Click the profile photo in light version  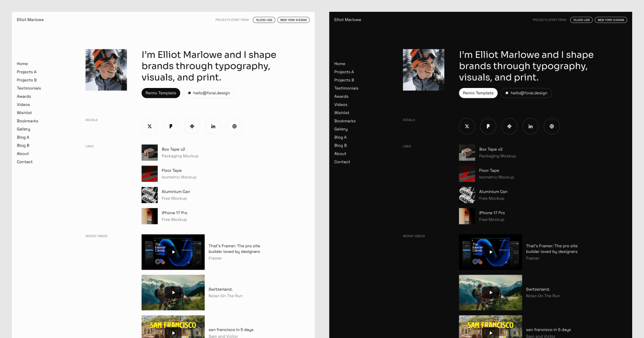pyautogui.click(x=106, y=70)
